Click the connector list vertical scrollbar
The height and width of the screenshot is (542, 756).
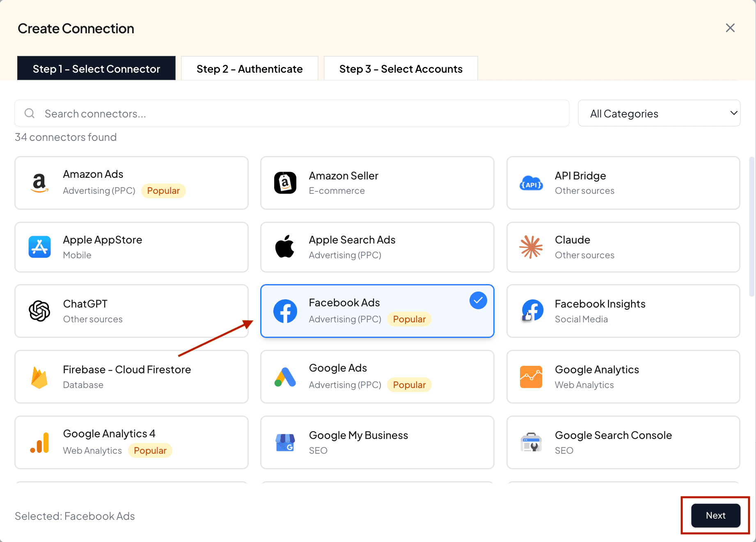point(751,226)
